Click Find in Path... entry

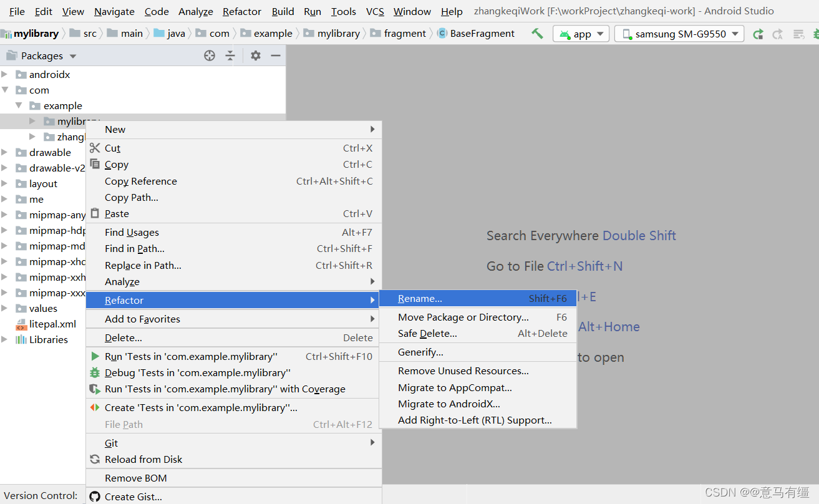coord(233,248)
